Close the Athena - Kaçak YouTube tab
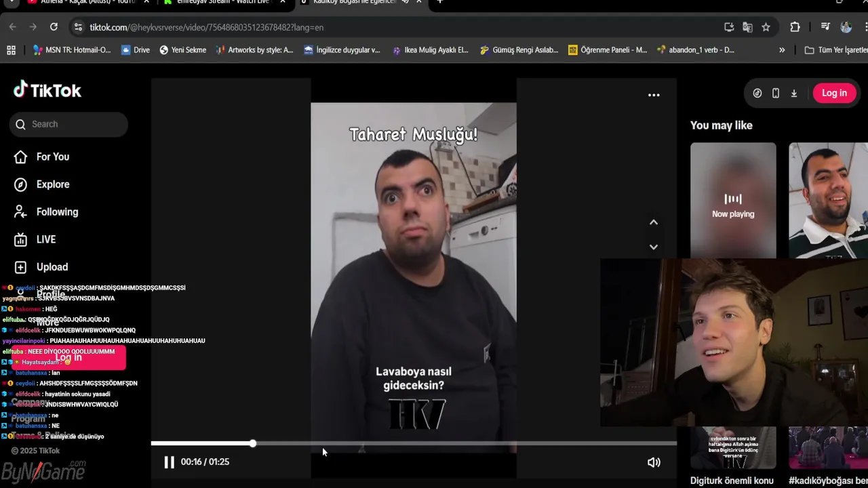Image resolution: width=868 pixels, height=488 pixels. tap(146, 2)
